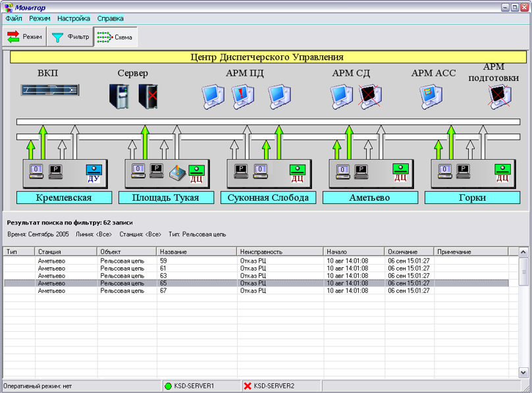The height and width of the screenshot is (393, 532).
Task: Select the crossed-out АРМ СД computer icon
Action: 370,97
